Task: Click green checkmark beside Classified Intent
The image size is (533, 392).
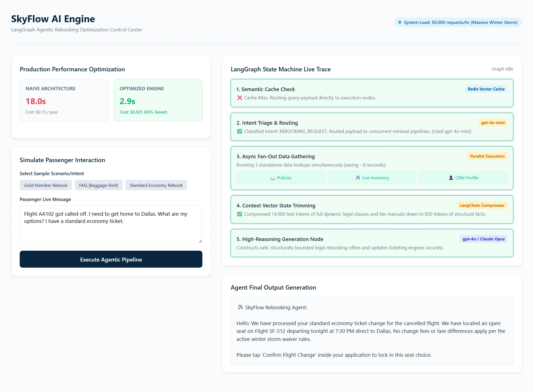Action: (240, 131)
